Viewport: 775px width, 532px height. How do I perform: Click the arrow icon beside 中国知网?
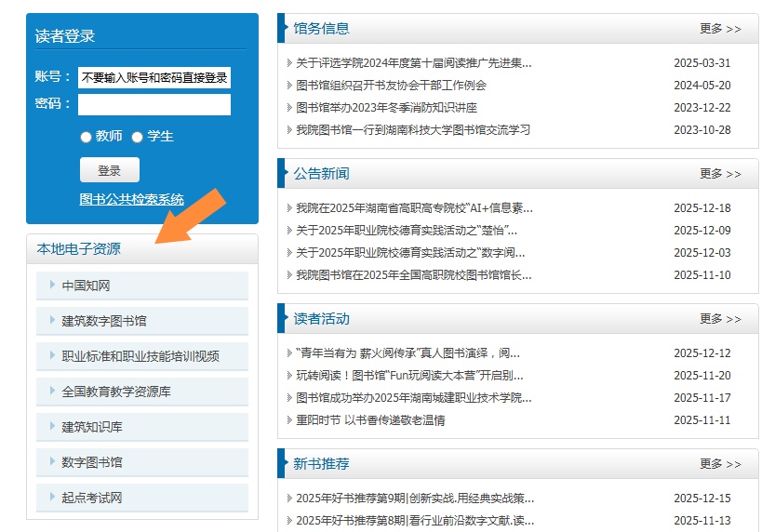[x=52, y=286]
